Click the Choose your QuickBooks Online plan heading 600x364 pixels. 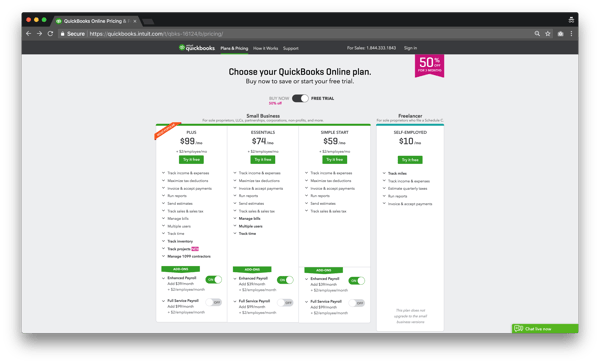pos(300,72)
